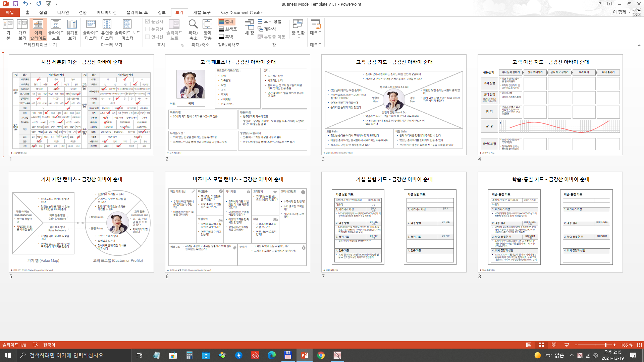Open the Show (표시) group dialog launcher

click(x=182, y=45)
